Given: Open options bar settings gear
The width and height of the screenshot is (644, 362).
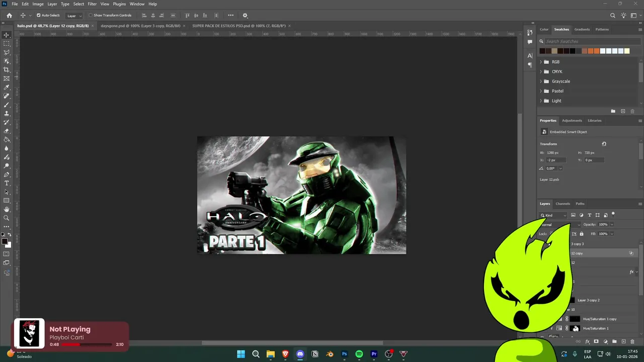Looking at the screenshot, I should (x=245, y=16).
